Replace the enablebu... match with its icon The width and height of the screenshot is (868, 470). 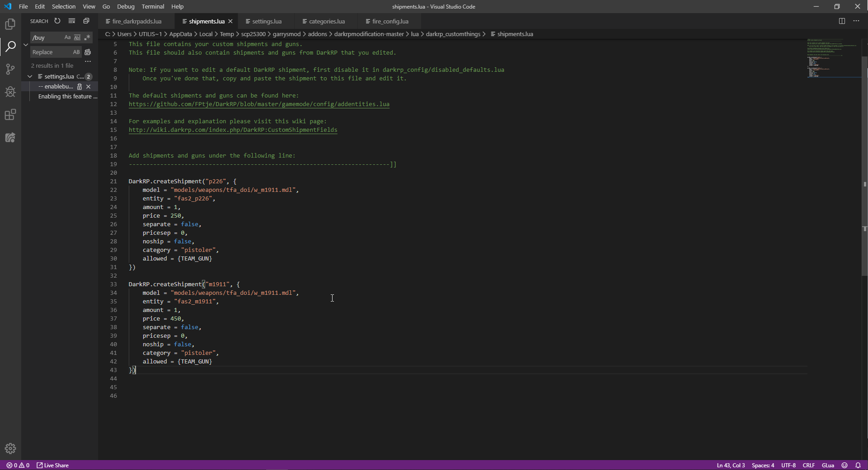point(80,86)
